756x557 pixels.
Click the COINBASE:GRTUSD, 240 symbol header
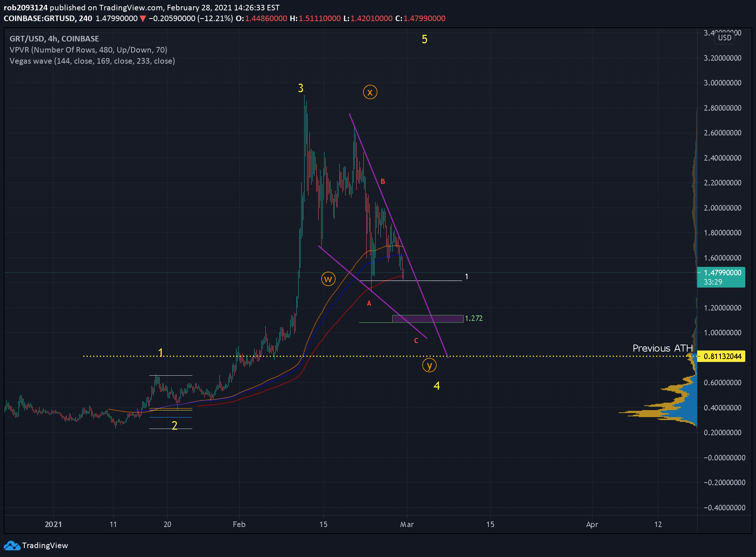[48, 19]
